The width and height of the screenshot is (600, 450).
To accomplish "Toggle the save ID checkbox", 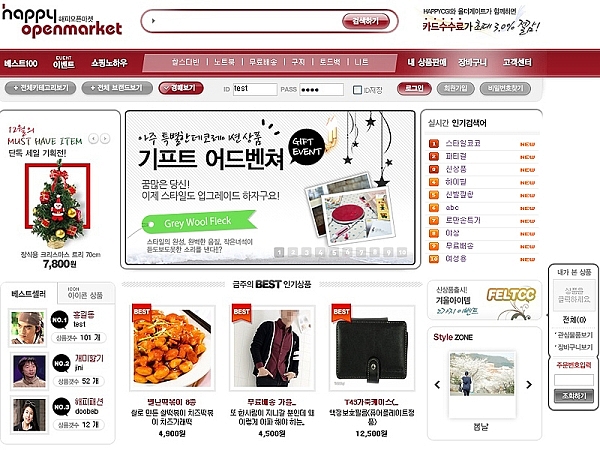I will (357, 90).
